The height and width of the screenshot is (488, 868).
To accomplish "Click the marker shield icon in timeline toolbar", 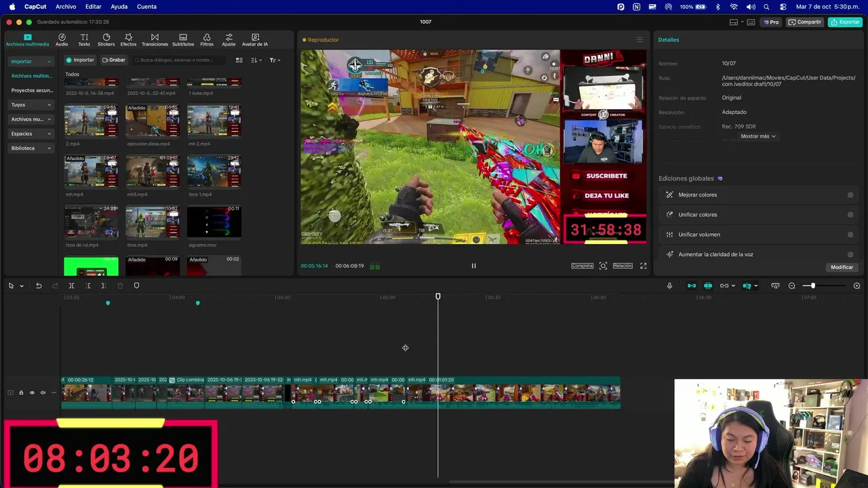I will [x=136, y=285].
